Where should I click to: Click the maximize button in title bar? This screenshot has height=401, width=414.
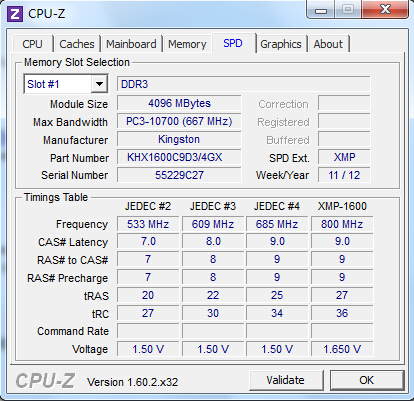[348, 9]
